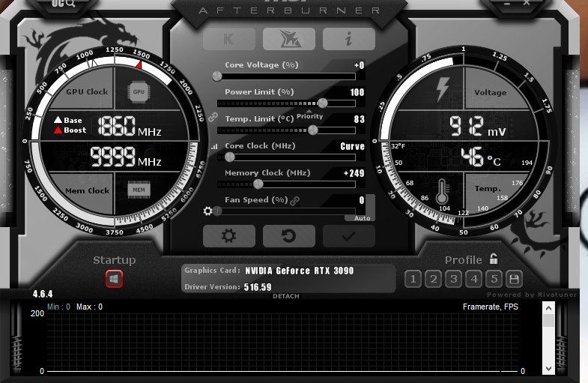Apply settings with the checkmark button
Image resolution: width=588 pixels, height=383 pixels.
(x=349, y=236)
